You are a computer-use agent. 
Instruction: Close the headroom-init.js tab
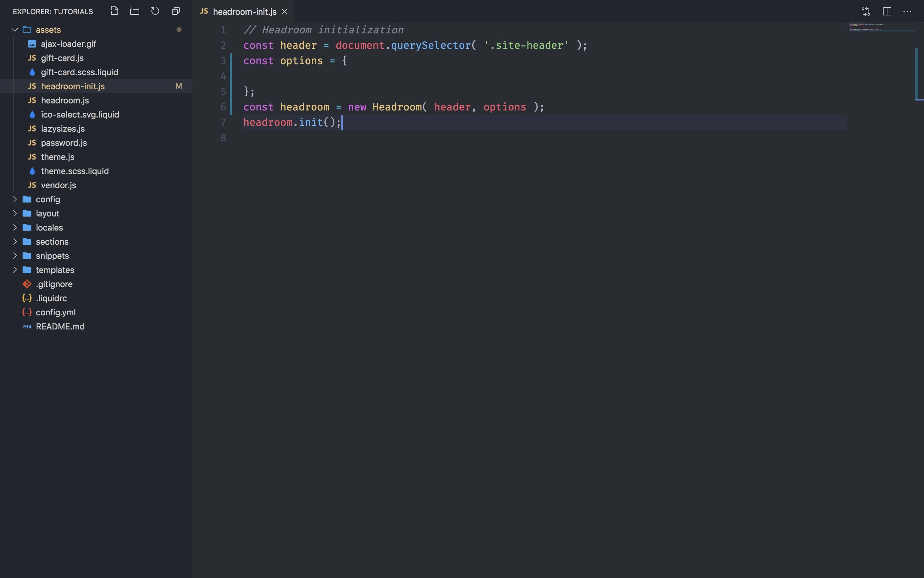point(285,12)
